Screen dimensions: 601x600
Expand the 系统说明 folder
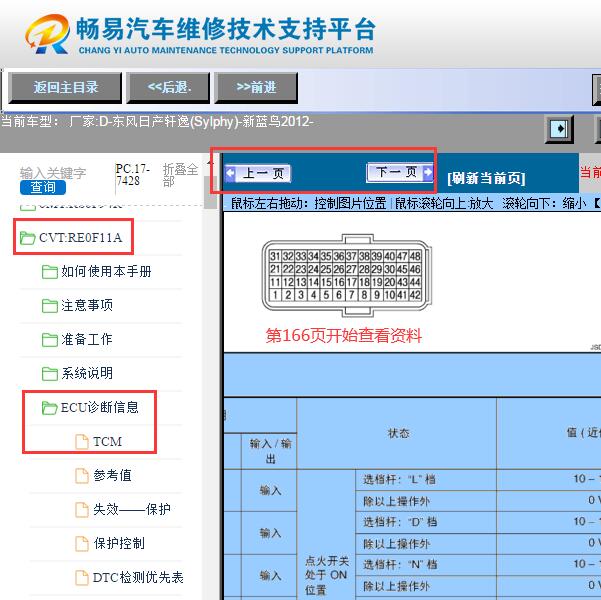(87, 373)
